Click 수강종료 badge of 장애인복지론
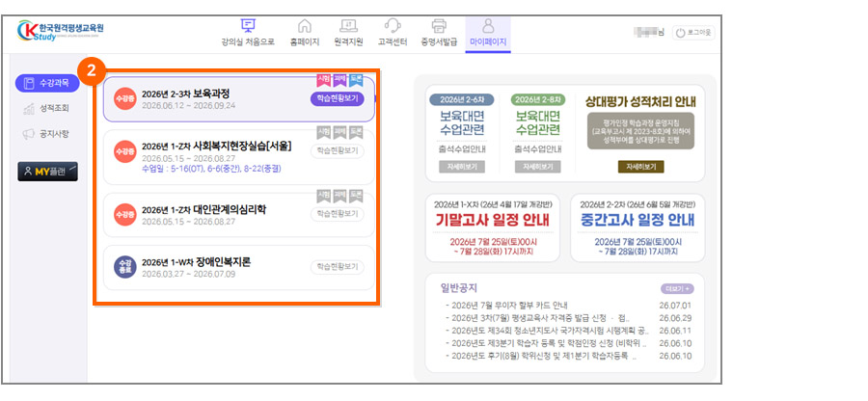This screenshot has width=868, height=401. (x=124, y=267)
